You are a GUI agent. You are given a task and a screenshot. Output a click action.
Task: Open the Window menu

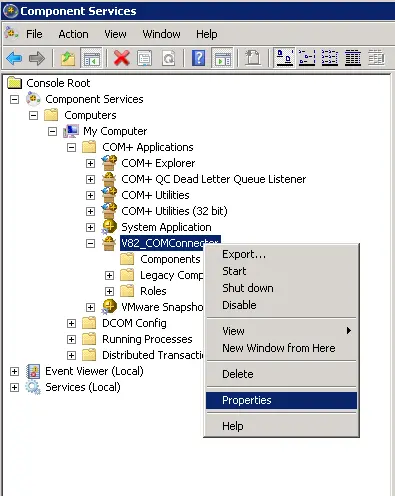click(161, 34)
